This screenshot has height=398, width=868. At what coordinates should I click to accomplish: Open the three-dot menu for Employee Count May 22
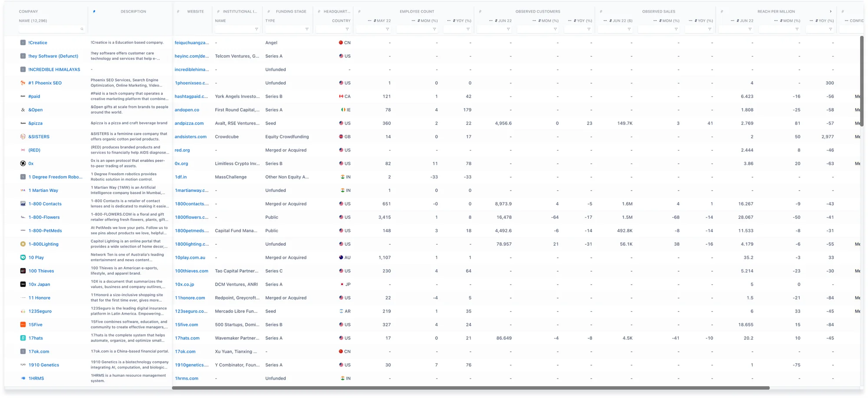tap(369, 21)
